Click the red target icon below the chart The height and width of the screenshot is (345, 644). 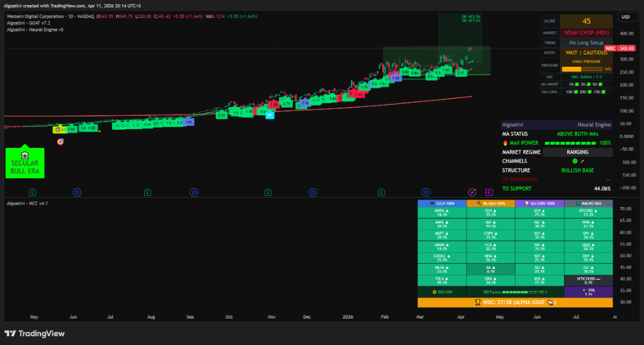pos(60,142)
